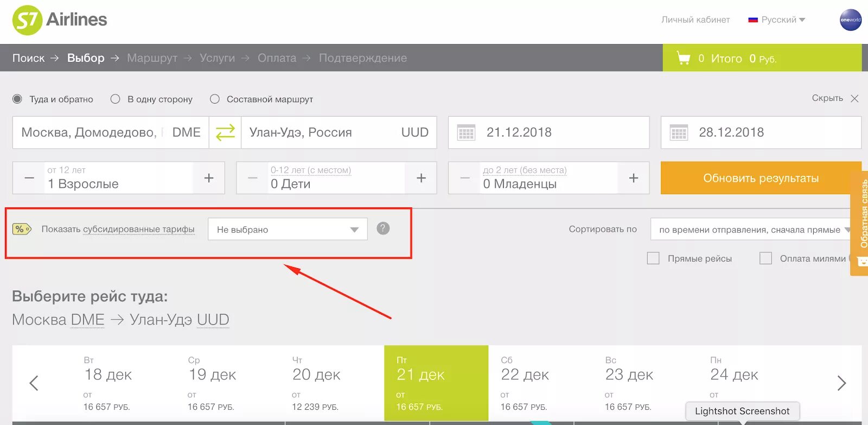
Task: Open the Сортировать по sorting dropdown
Action: point(751,229)
